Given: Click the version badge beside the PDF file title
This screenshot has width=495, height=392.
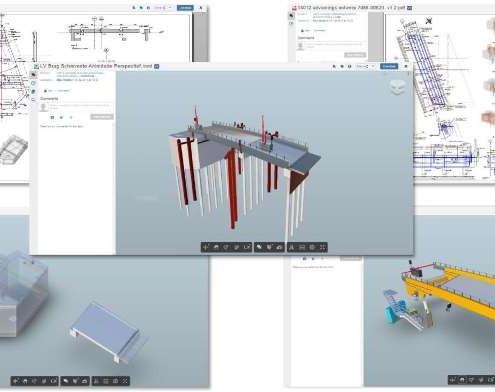Looking at the screenshot, I should pos(409,8).
